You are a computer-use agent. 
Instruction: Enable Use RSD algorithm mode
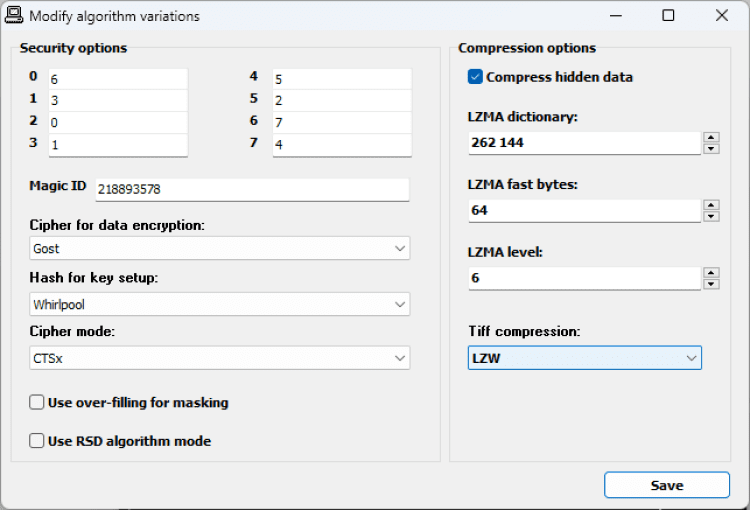click(x=37, y=441)
